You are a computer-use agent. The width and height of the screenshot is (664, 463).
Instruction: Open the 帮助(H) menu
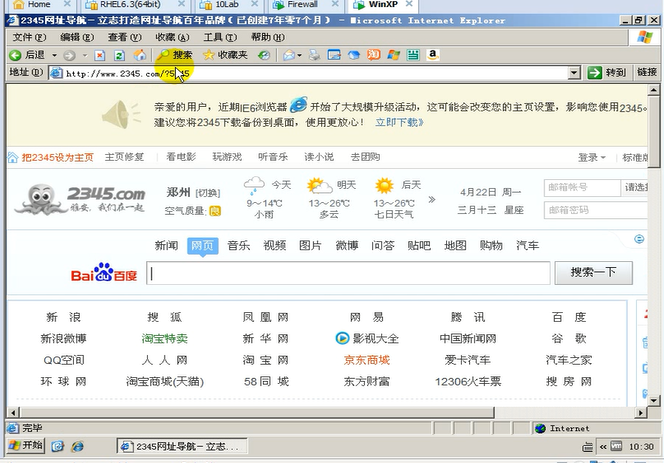268,37
